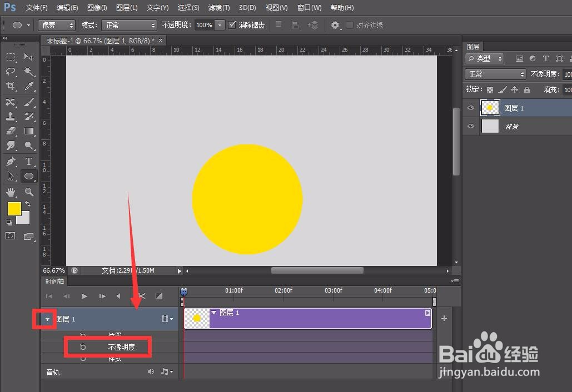Open the layer blend mode dropdown
The height and width of the screenshot is (392, 572).
point(495,73)
